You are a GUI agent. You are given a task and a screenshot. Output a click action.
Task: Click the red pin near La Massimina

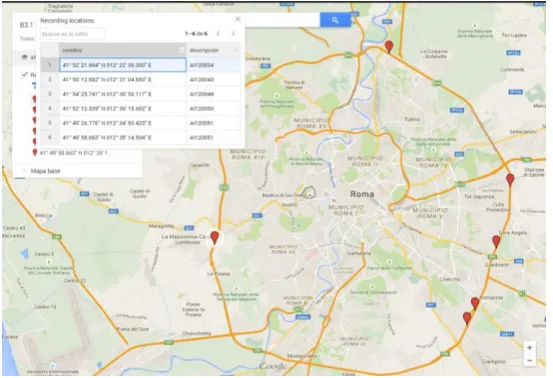point(214,237)
